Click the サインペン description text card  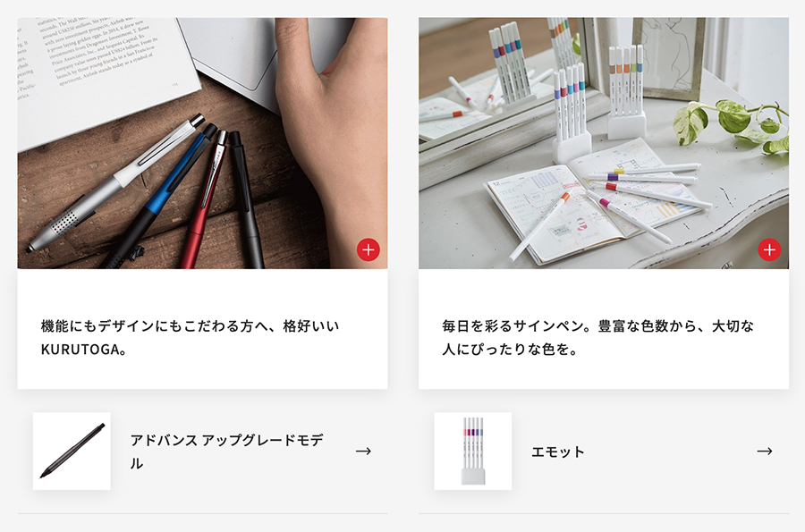[x=604, y=329]
